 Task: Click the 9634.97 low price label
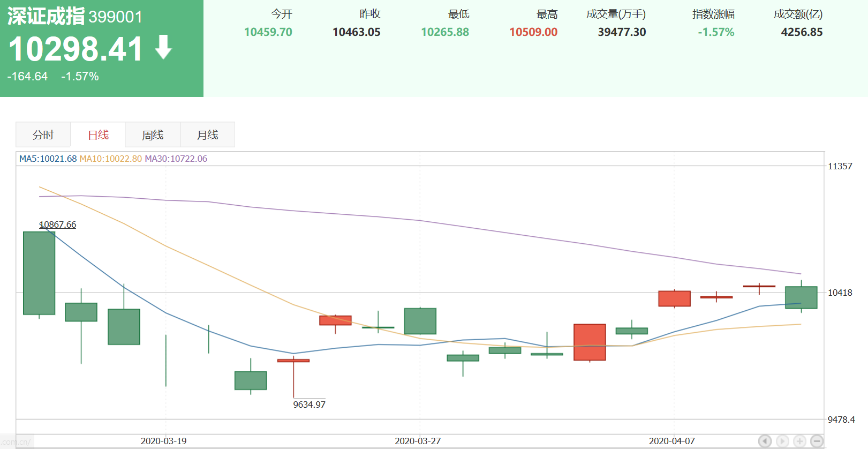pos(309,405)
